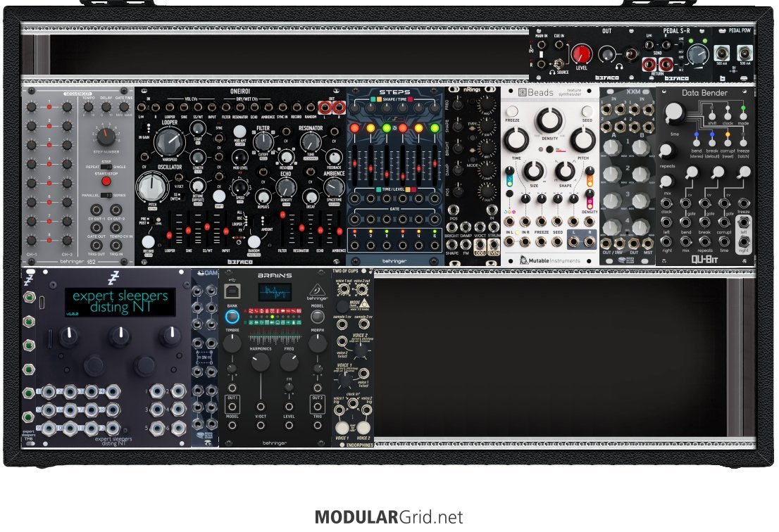Click the Beads output R jack
This screenshot has height=532, width=779.
click(x=590, y=242)
